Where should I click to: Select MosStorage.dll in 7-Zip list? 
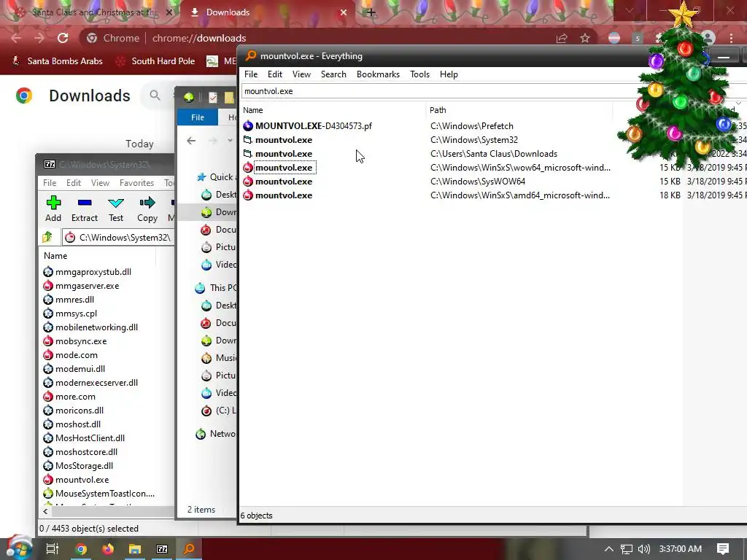coord(84,466)
